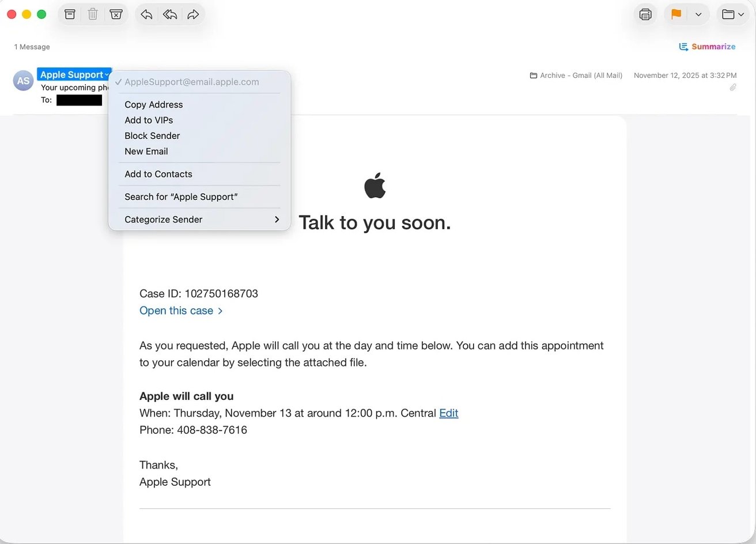Open this case via the link
The image size is (756, 544).
click(x=176, y=311)
